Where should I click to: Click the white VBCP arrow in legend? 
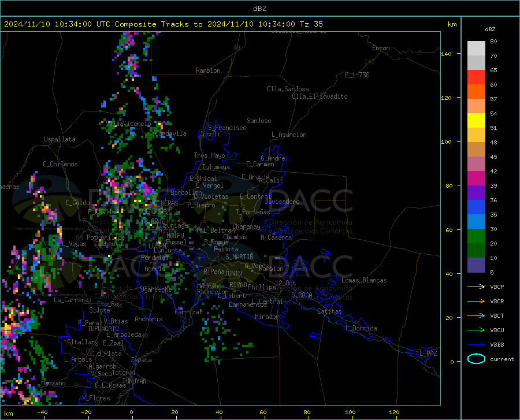click(x=476, y=287)
